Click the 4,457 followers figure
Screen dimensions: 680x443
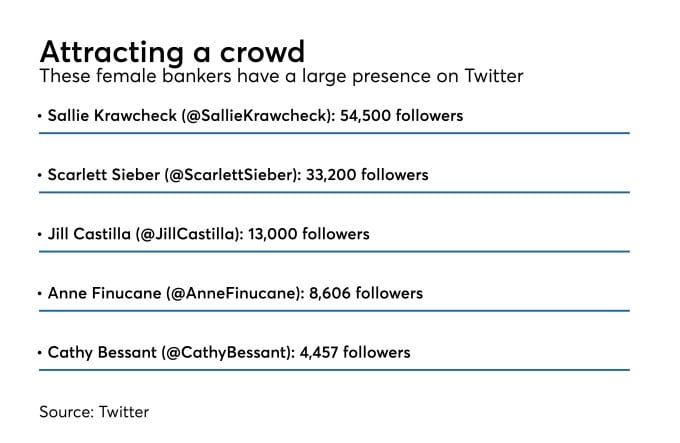[355, 352]
